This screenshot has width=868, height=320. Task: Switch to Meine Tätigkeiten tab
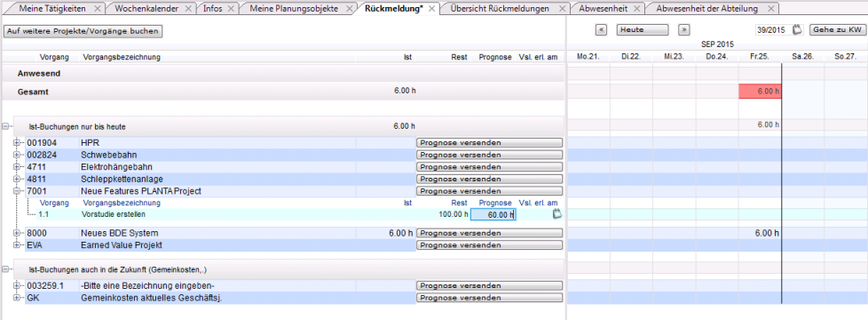point(53,9)
